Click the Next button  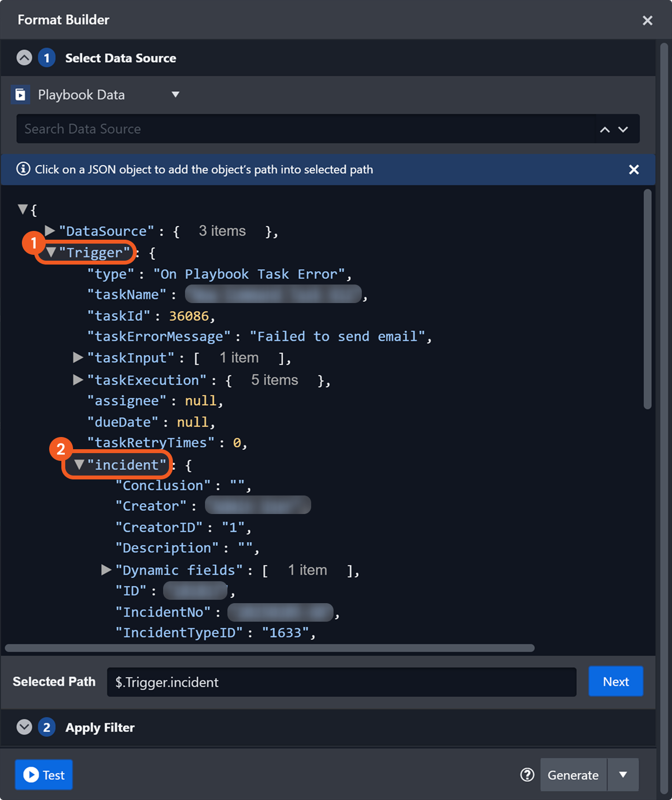pyautogui.click(x=616, y=682)
